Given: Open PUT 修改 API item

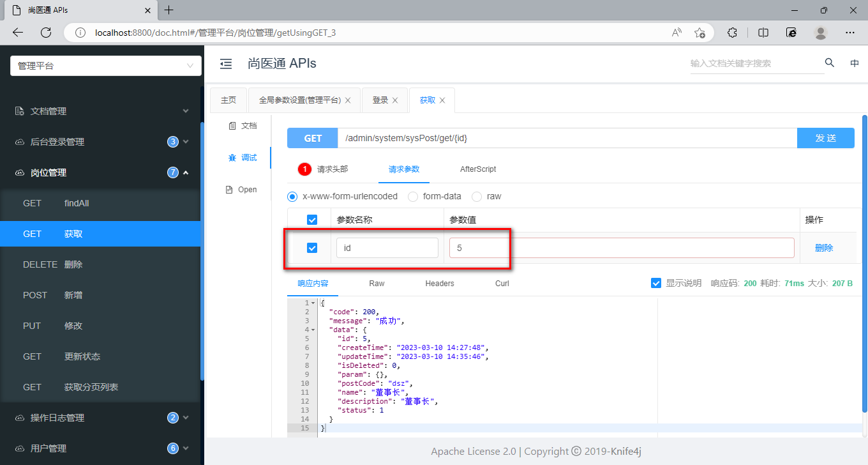Looking at the screenshot, I should 100,326.
